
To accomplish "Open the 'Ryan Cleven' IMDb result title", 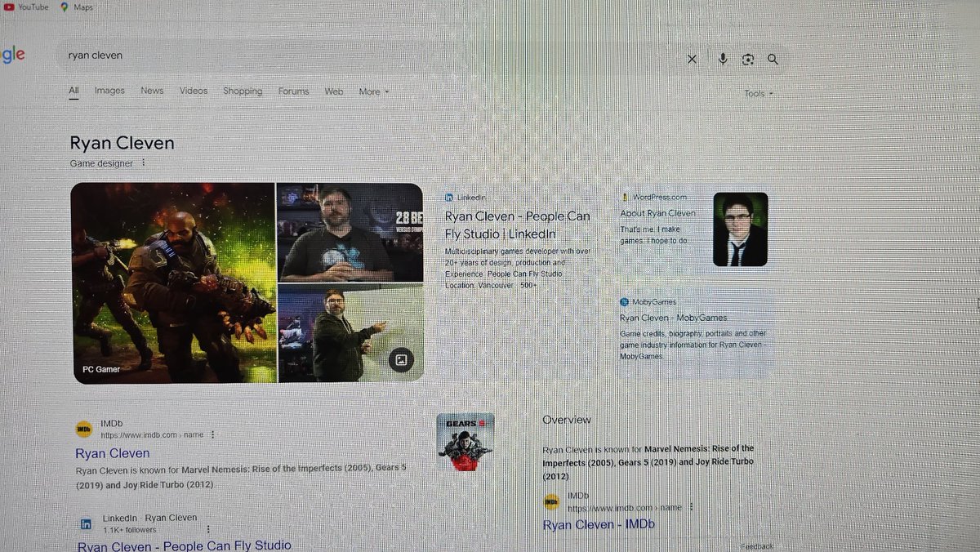I will click(x=113, y=453).
